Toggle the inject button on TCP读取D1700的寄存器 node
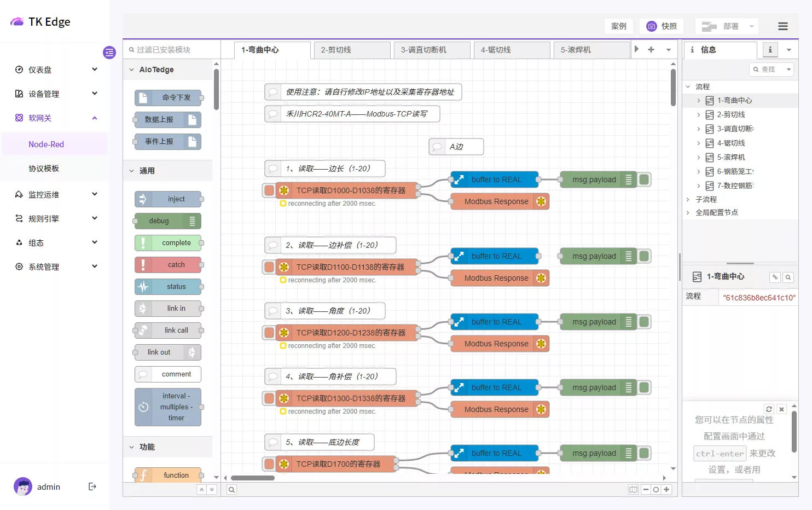Viewport: 812px width, 510px height. 268,463
